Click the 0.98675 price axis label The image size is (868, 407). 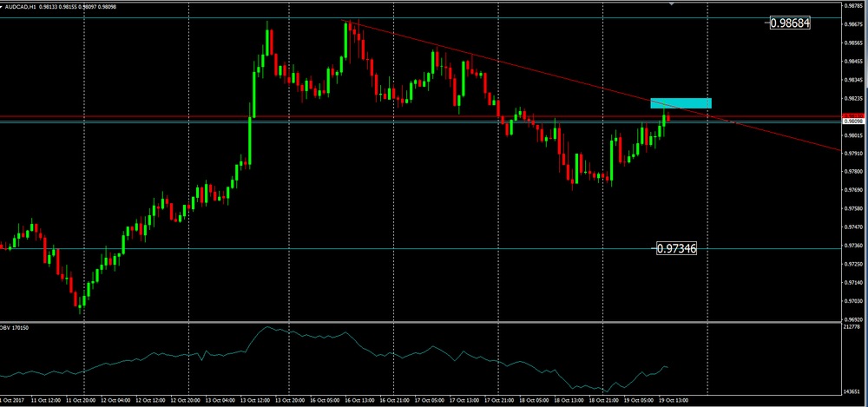pyautogui.click(x=852, y=24)
